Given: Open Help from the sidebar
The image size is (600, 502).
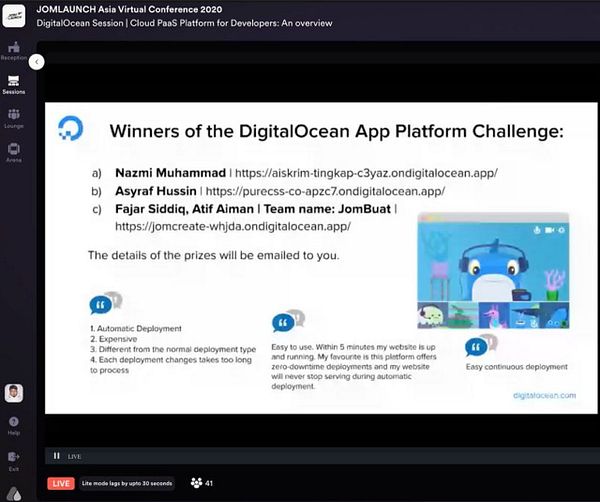Looking at the screenshot, I should (14, 425).
